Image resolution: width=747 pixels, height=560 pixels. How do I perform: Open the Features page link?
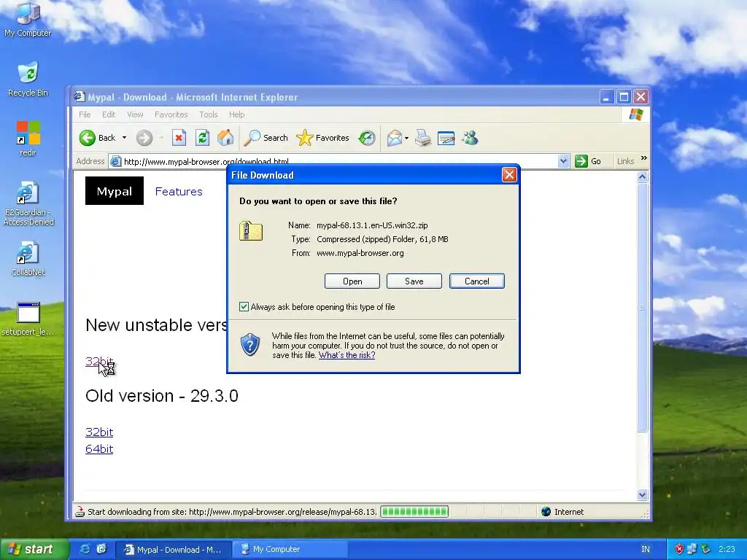pyautogui.click(x=179, y=192)
